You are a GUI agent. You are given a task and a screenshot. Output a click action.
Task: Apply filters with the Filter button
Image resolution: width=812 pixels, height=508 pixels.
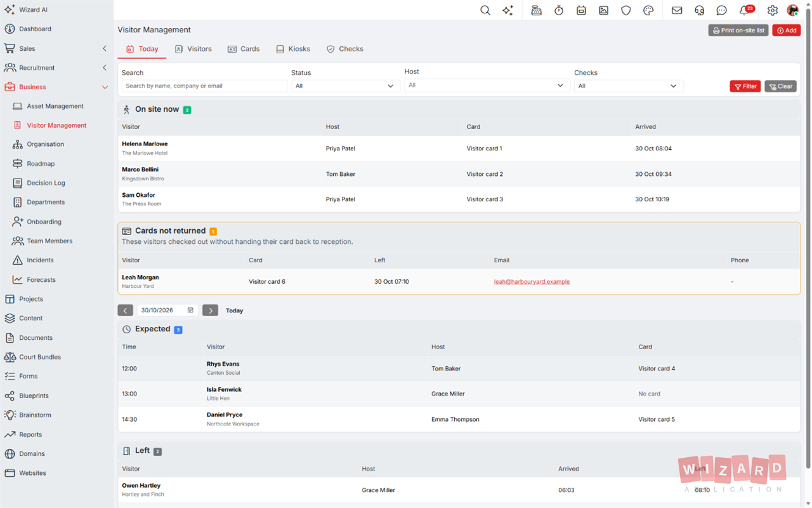[x=745, y=86]
